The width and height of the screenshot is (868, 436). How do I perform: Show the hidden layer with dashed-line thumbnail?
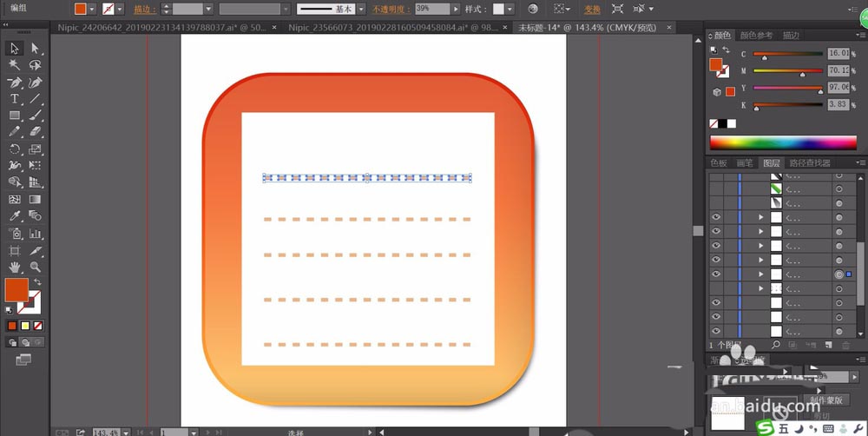pos(716,288)
